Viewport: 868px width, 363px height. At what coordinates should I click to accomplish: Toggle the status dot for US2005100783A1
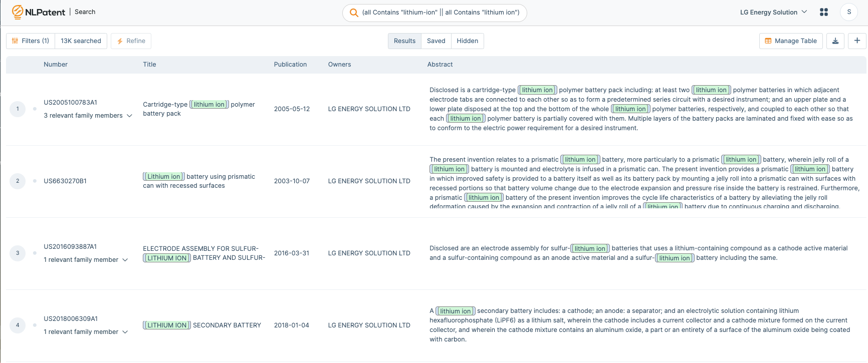[35, 109]
